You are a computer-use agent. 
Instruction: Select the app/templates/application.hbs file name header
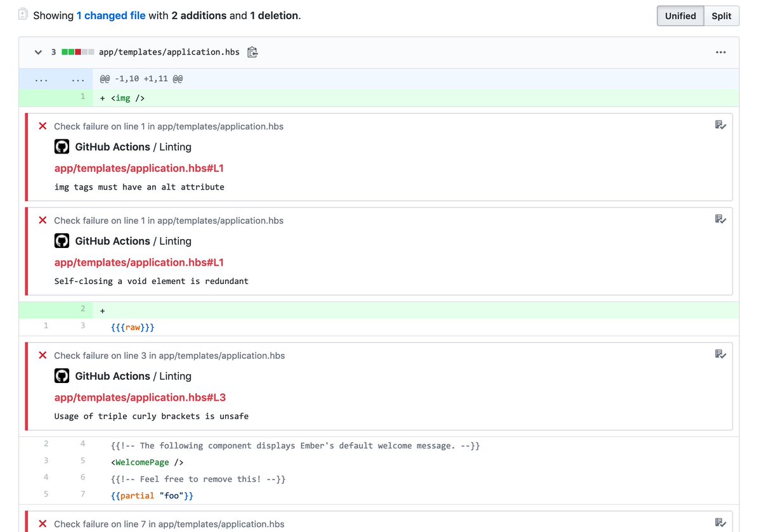(169, 52)
